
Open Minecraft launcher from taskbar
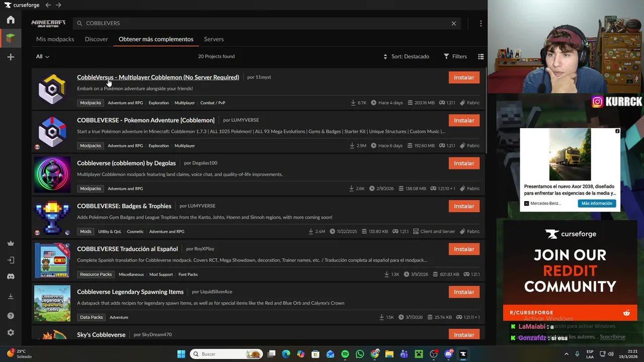click(419, 354)
